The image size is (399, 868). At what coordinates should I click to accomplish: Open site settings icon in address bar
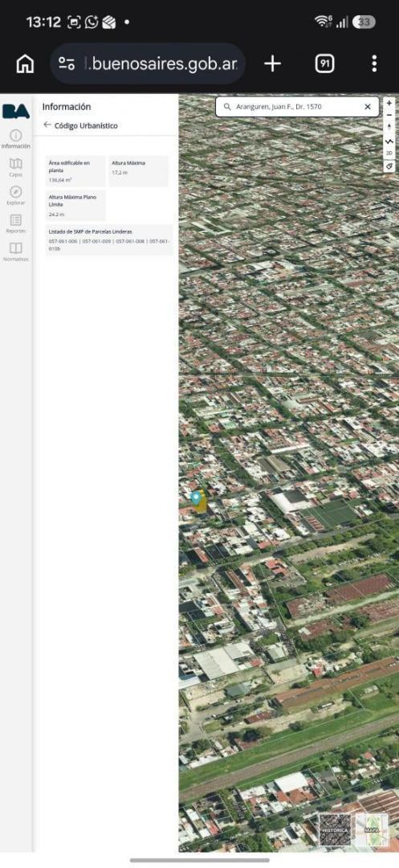(x=67, y=63)
